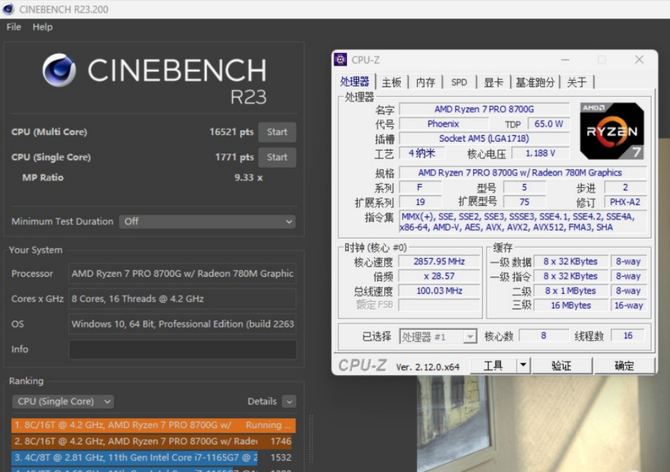The height and width of the screenshot is (472, 670).
Task: Open the Minimum Test Duration dropdown
Action: tap(208, 221)
